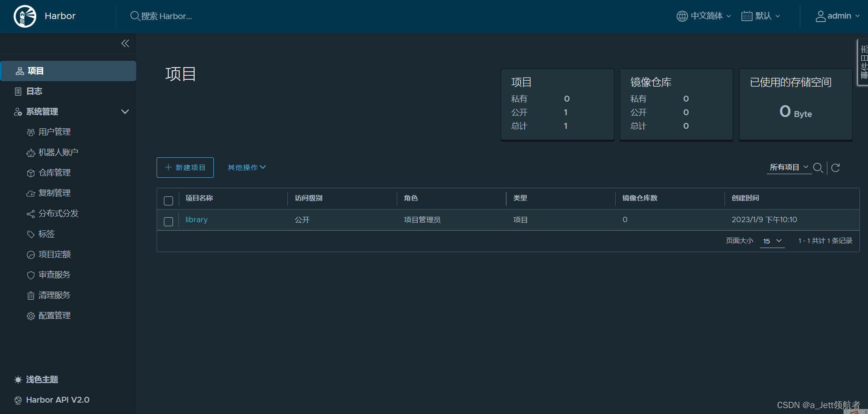Switch to 浅色主题
868x414 pixels.
pos(42,380)
